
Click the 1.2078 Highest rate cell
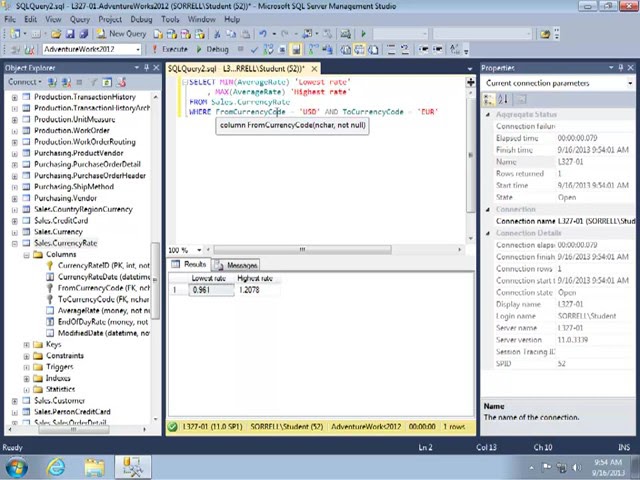[x=258, y=290]
